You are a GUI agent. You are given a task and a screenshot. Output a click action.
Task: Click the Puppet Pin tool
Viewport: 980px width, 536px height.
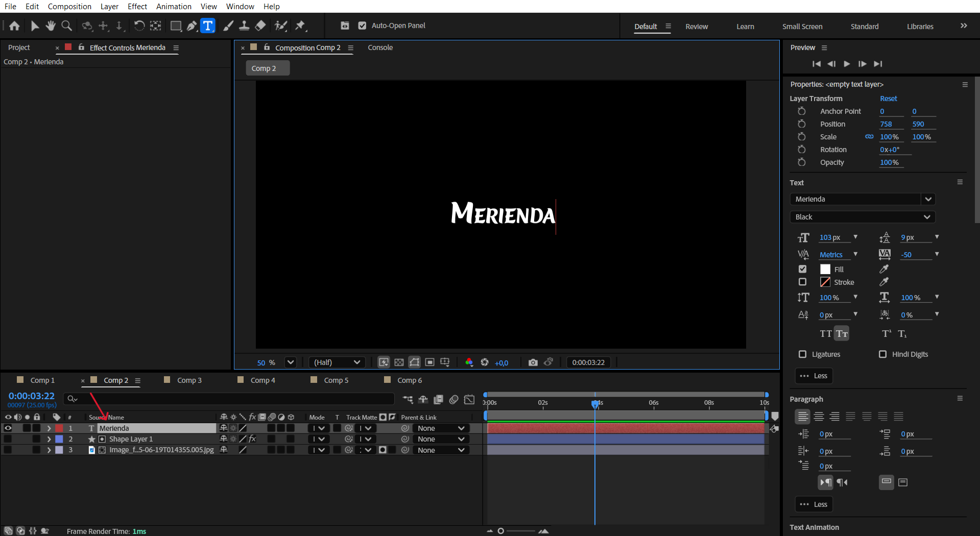[x=300, y=26]
